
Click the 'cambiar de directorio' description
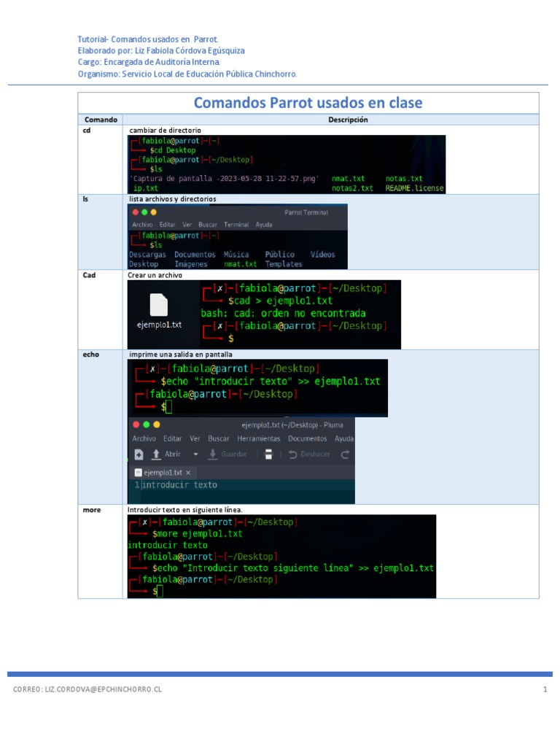tap(166, 130)
